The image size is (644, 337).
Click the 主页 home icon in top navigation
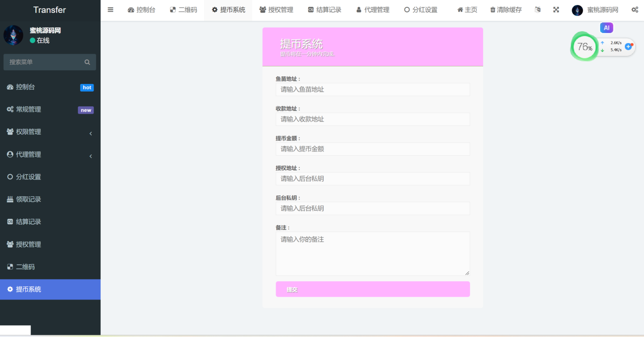[x=460, y=10]
